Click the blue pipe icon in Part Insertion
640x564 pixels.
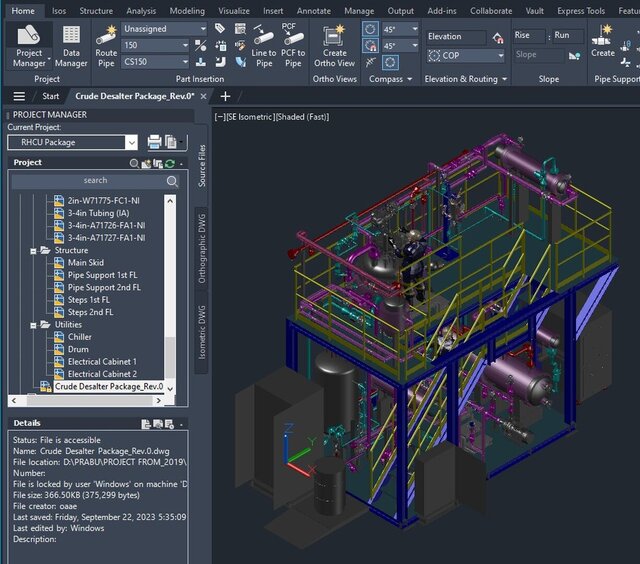point(240,62)
